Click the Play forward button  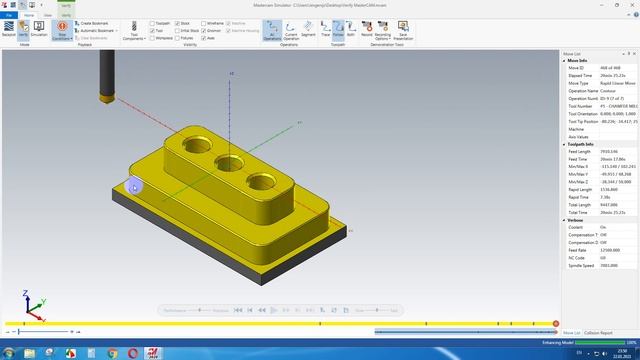274,310
